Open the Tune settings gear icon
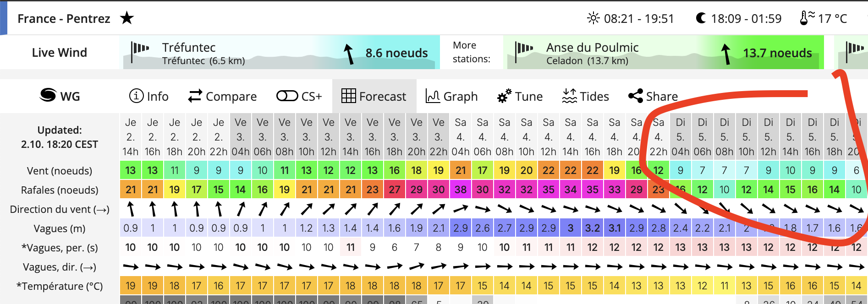868x304 pixels. tap(505, 96)
